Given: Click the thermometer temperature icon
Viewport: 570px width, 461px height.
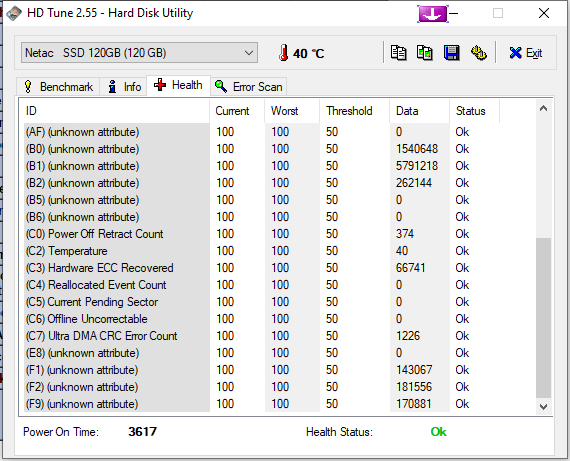Looking at the screenshot, I should coord(284,53).
